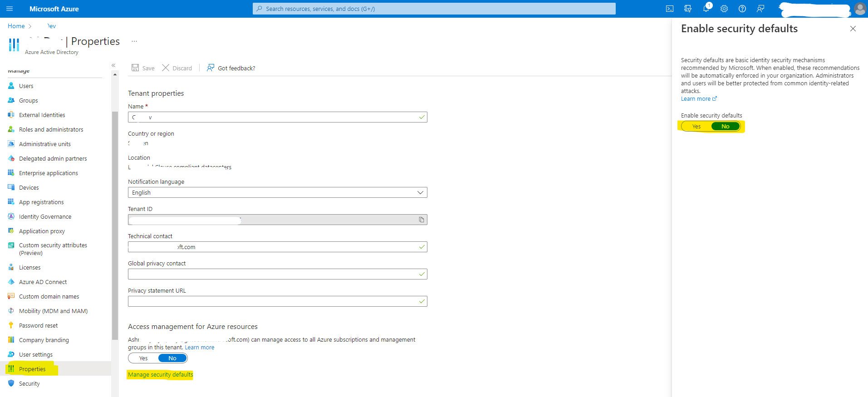
Task: Set Enable security defaults to Yes
Action: coord(696,127)
